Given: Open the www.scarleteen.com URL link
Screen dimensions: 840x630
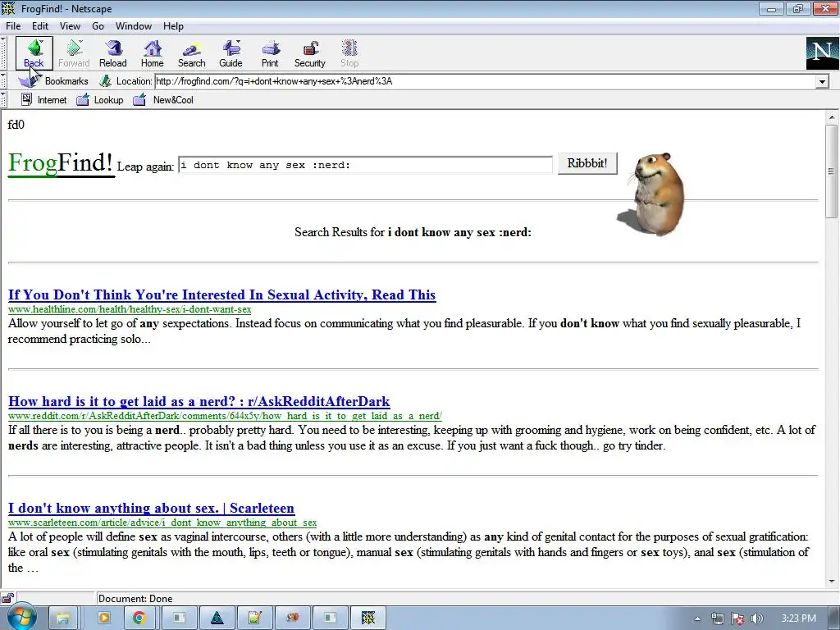Looking at the screenshot, I should [x=162, y=523].
